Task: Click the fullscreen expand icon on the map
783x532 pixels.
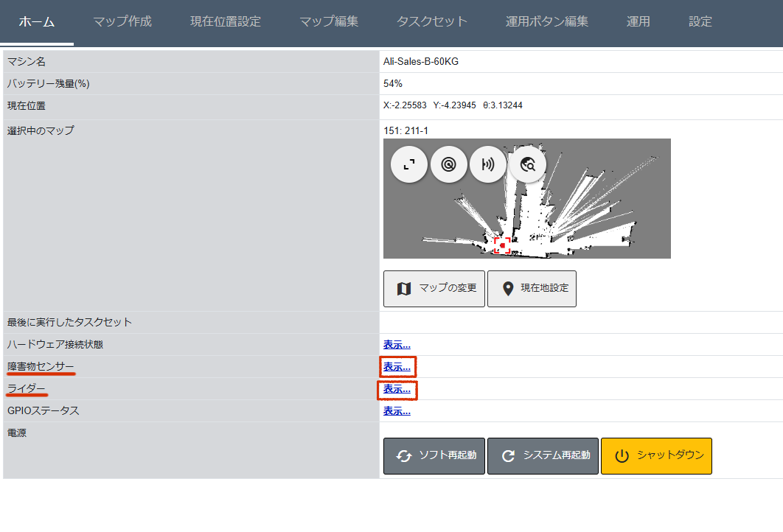Action: [409, 166]
